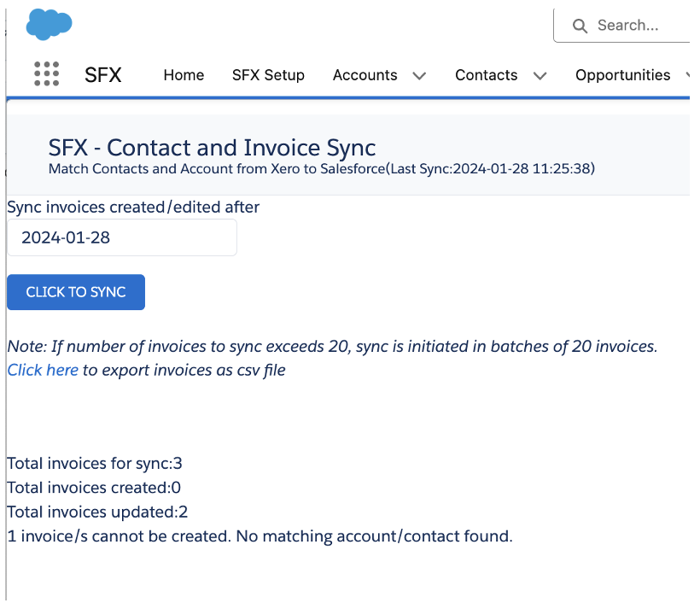The image size is (700, 603).
Task: Follow the 'Click here' export link
Action: point(43,370)
